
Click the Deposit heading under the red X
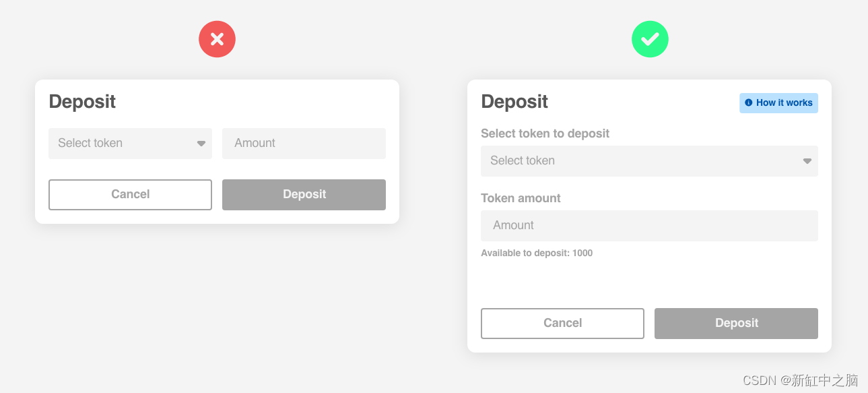[82, 102]
